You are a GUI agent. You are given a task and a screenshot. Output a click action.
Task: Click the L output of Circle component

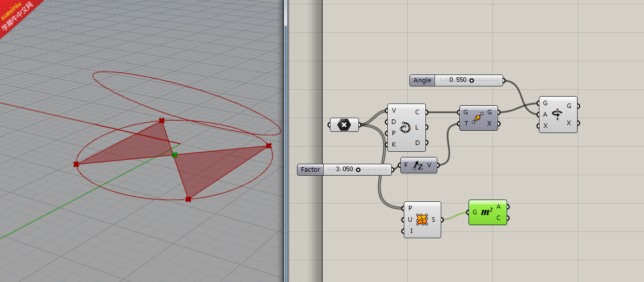tap(417, 127)
